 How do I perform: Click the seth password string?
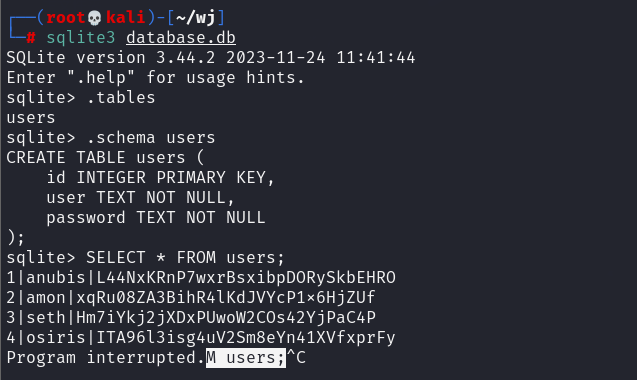226,317
